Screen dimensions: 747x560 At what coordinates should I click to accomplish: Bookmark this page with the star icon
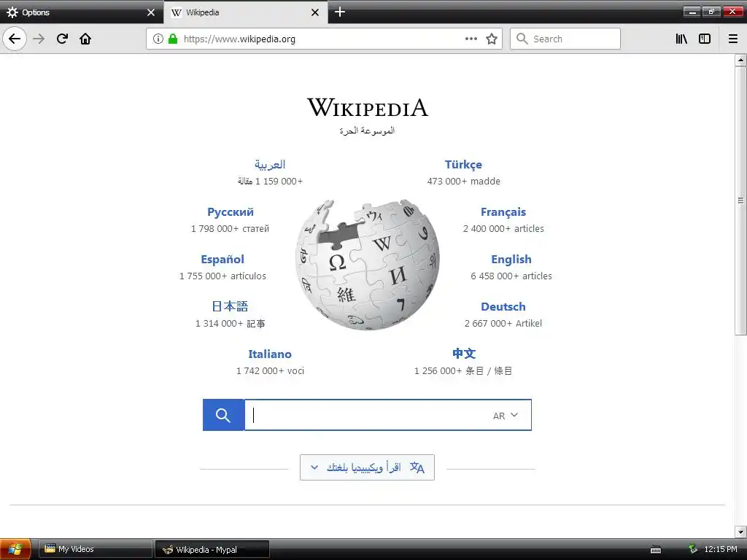[492, 39]
